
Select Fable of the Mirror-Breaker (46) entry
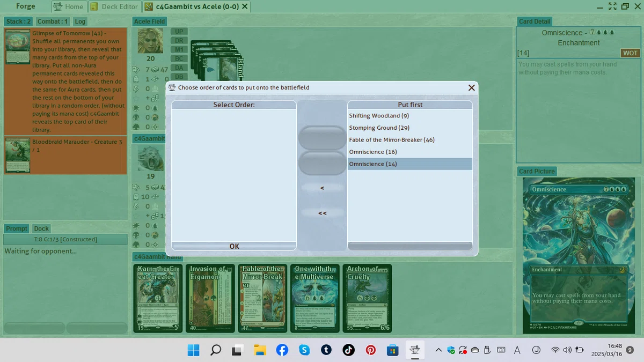[x=410, y=140]
